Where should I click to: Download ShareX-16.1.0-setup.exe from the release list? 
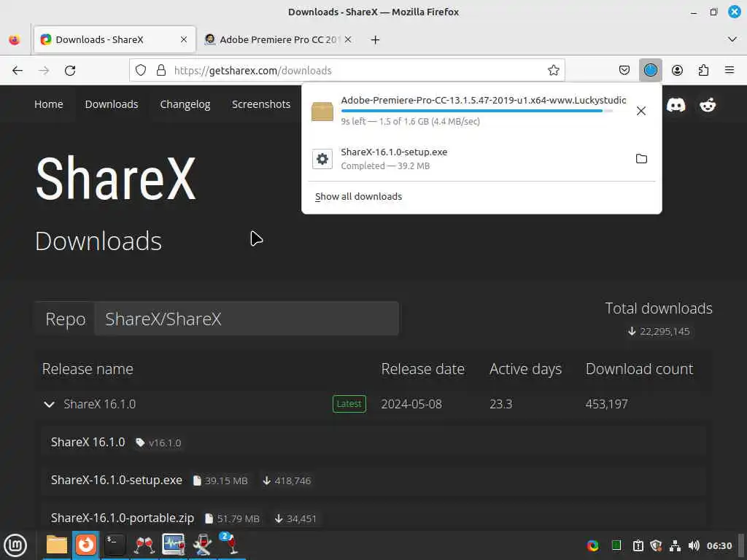[x=116, y=480]
